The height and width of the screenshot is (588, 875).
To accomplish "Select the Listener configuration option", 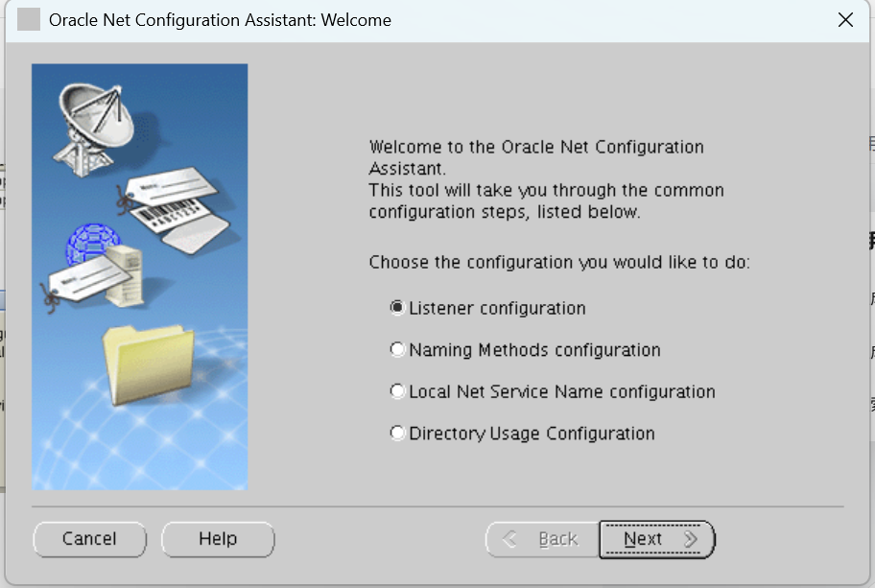I will pos(398,309).
